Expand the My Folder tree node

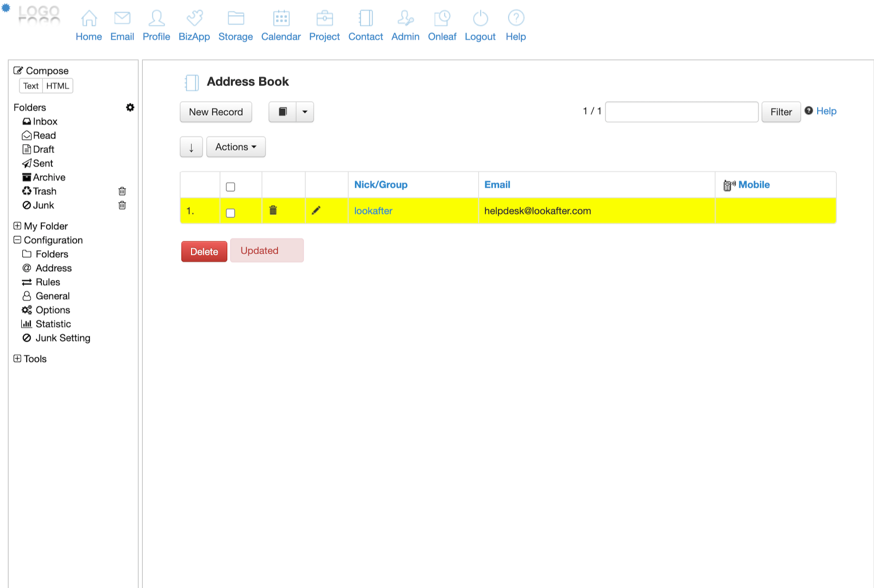pos(17,226)
